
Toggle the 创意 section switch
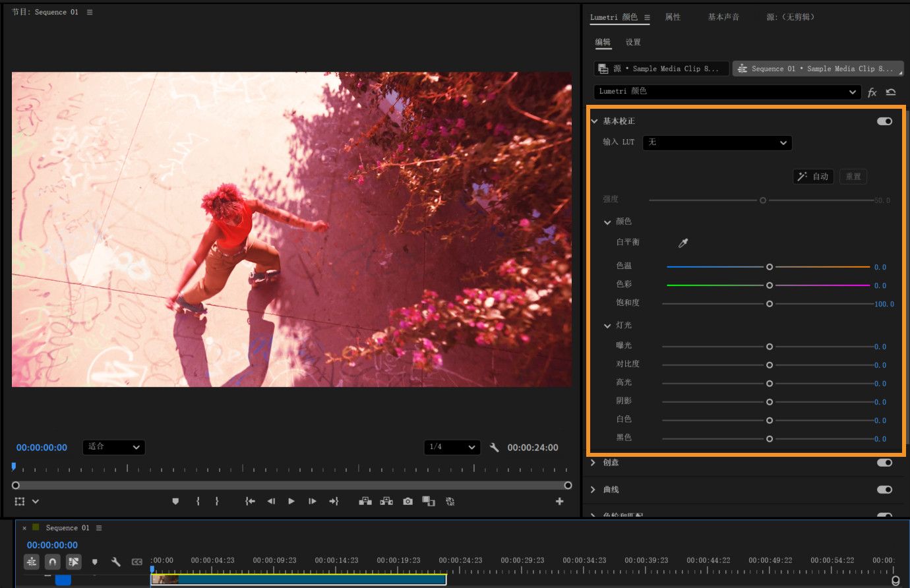pyautogui.click(x=884, y=463)
